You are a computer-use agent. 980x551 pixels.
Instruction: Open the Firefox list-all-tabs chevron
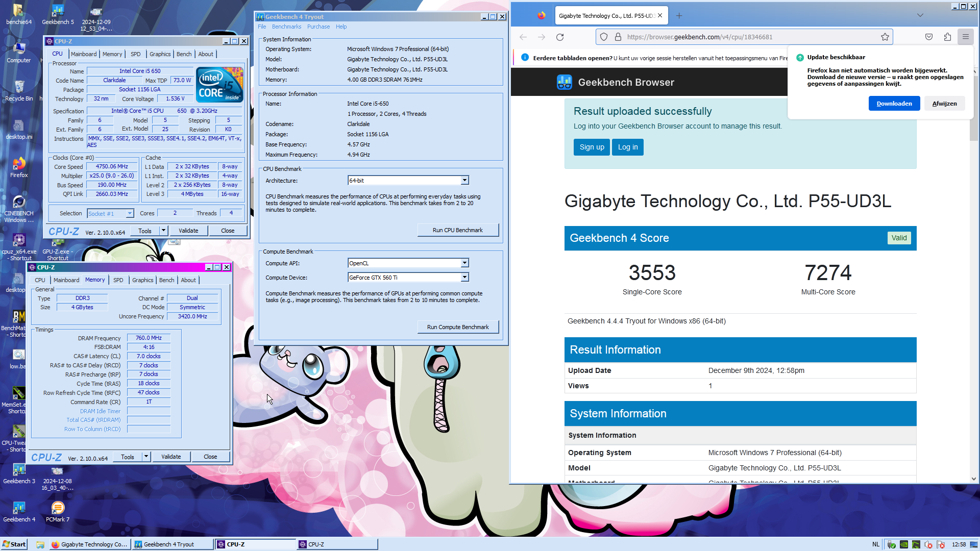pos(920,15)
